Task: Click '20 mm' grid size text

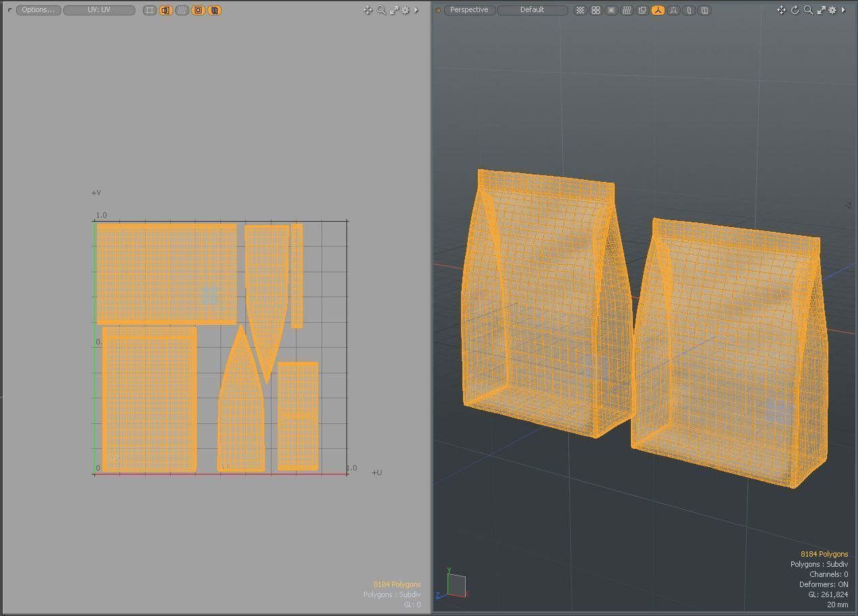Action: pos(838,605)
